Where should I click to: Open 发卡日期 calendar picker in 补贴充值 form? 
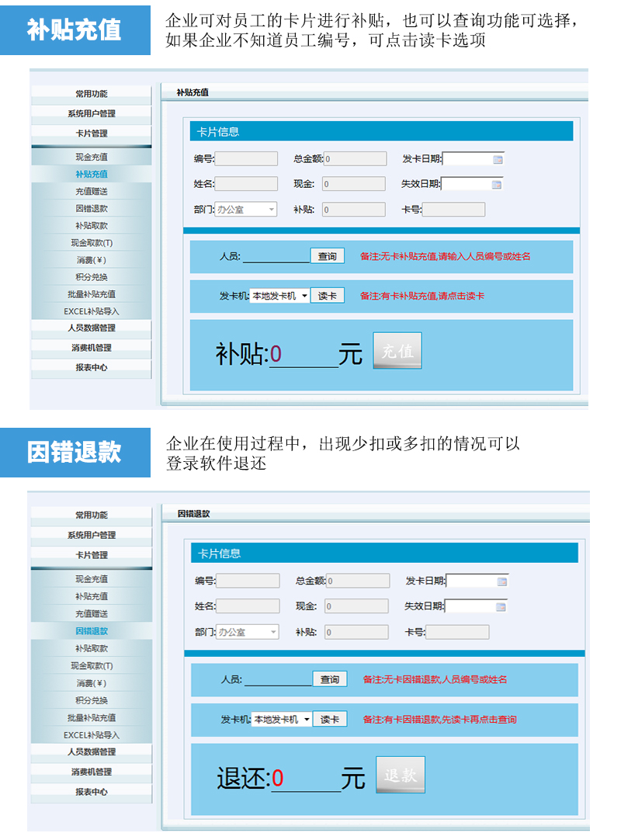498,159
